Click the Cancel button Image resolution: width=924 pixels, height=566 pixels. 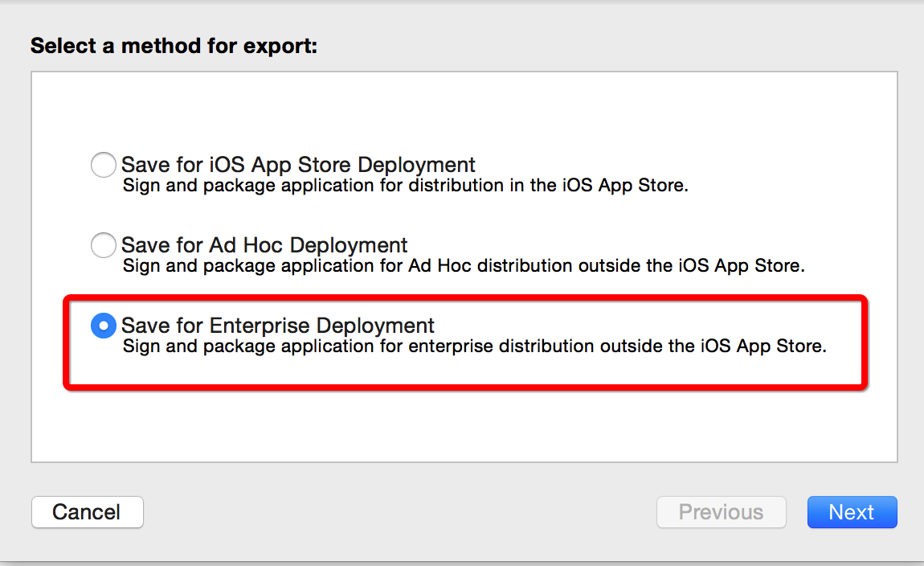(88, 512)
